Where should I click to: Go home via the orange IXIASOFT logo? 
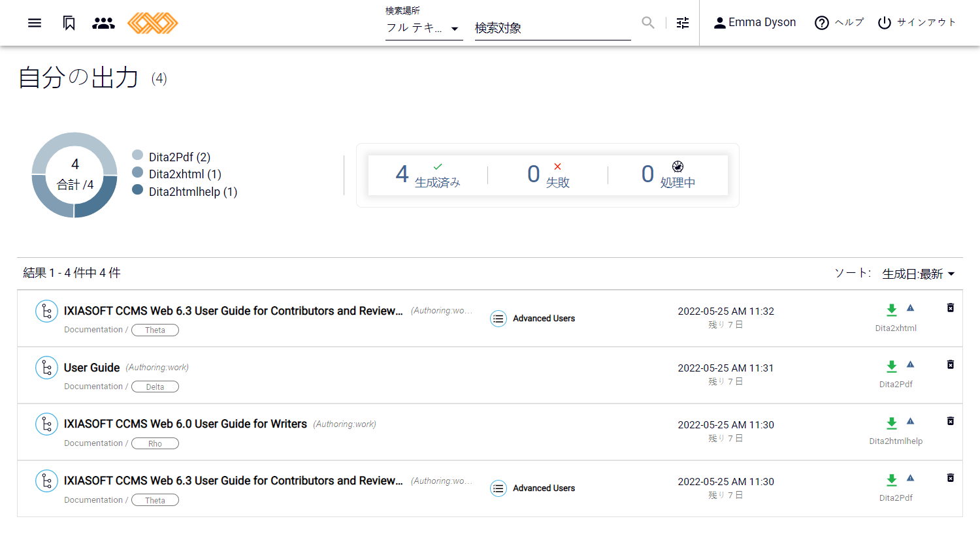pos(153,23)
